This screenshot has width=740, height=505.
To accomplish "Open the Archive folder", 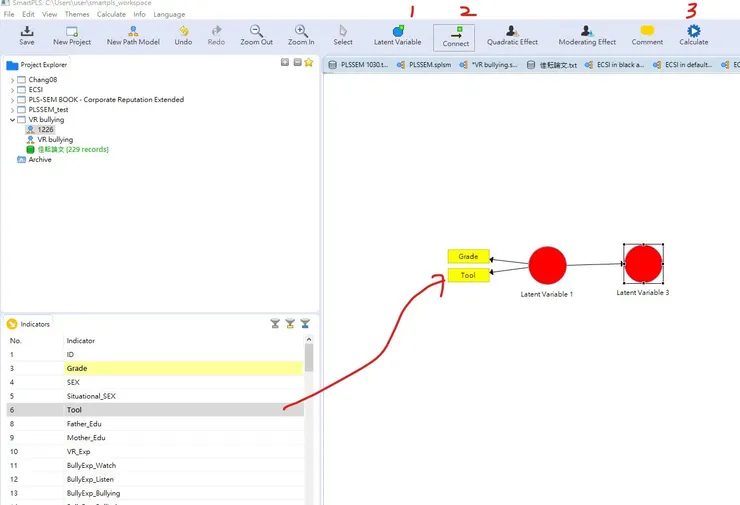I will tap(34, 160).
